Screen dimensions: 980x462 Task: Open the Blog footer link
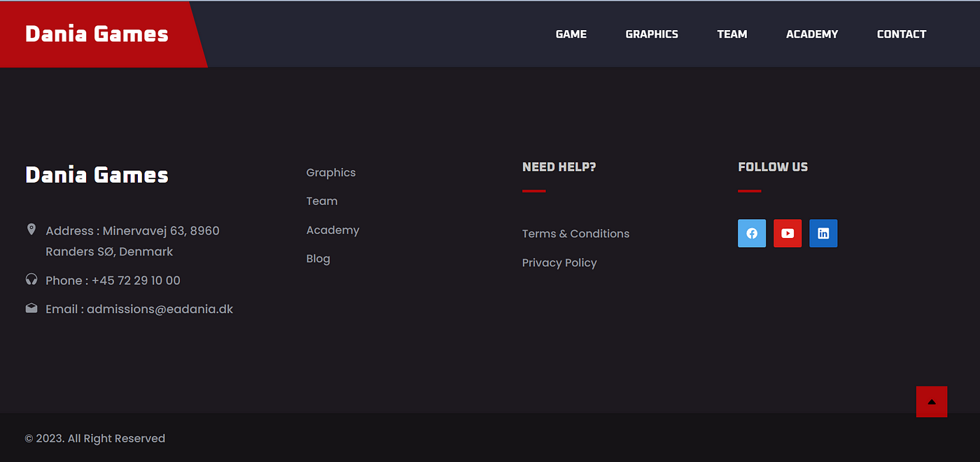click(x=318, y=259)
